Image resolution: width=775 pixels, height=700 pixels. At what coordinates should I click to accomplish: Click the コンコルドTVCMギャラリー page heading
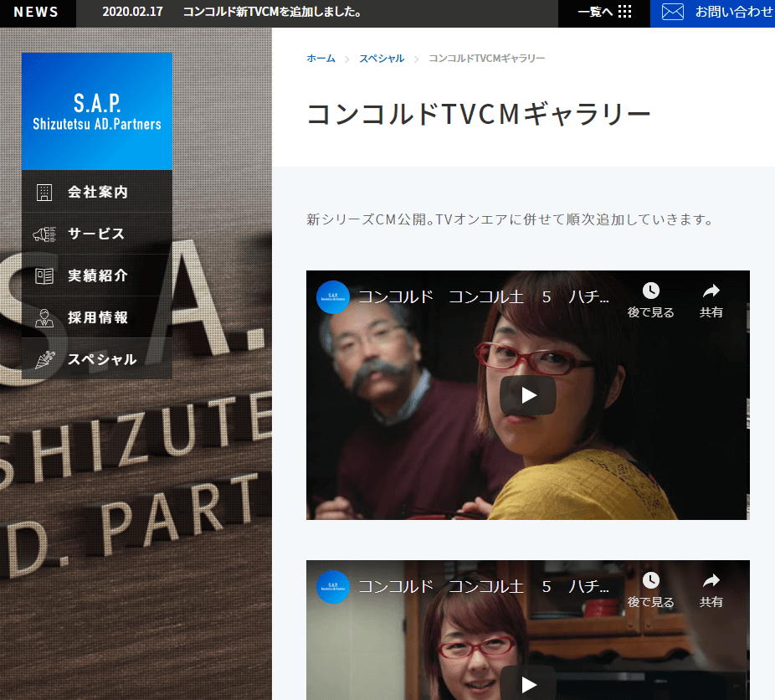click(479, 114)
